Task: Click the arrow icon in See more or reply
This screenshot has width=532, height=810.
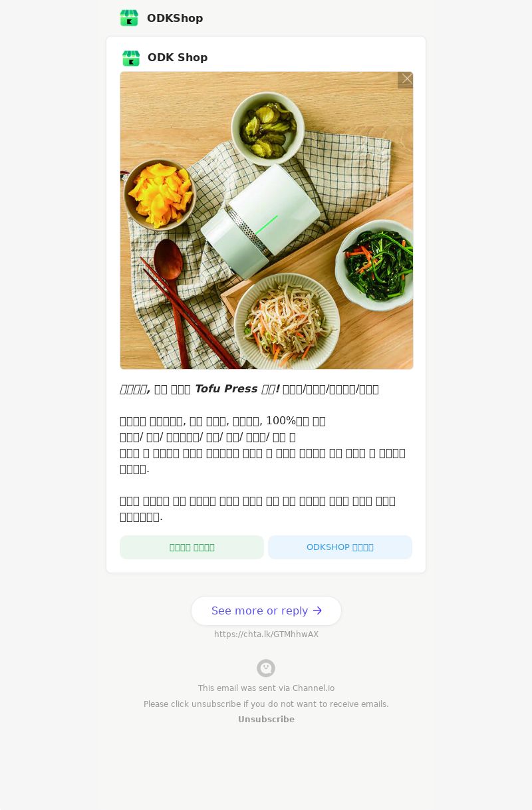Action: tap(317, 610)
